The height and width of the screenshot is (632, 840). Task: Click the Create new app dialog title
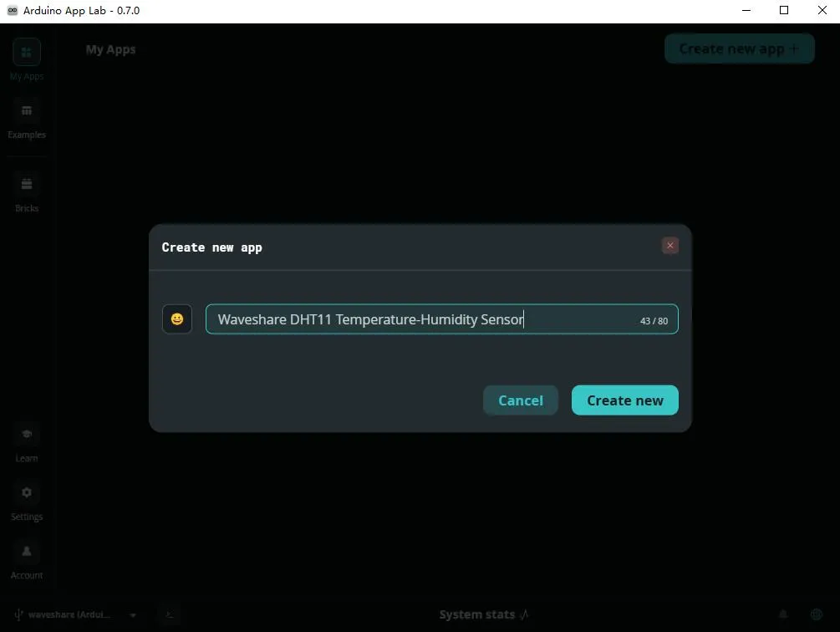pos(211,247)
